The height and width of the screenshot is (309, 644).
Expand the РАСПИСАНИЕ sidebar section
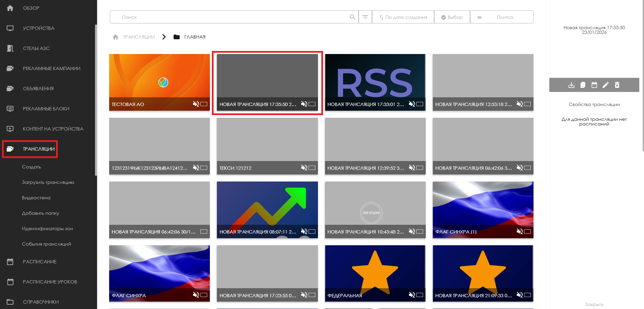40,262
